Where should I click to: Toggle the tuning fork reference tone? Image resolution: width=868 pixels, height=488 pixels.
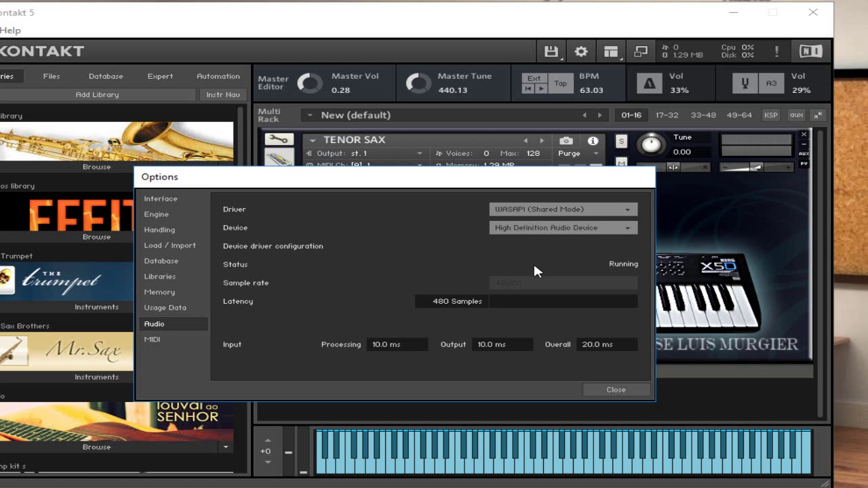(745, 83)
